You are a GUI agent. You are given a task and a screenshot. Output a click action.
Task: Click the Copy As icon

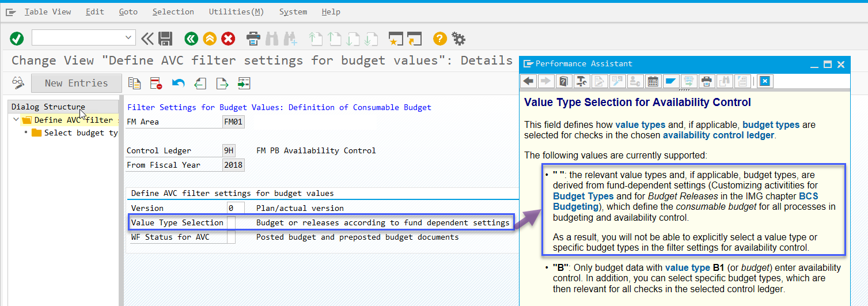point(134,84)
